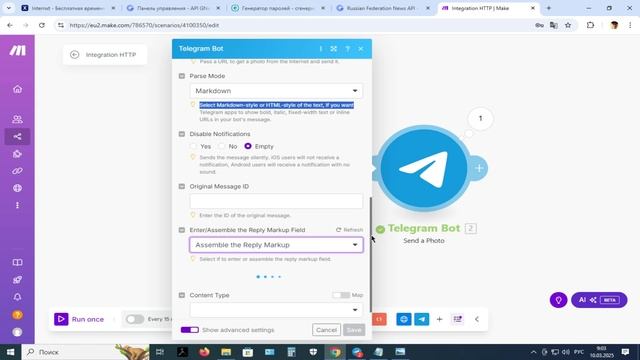Click the Make logo in the sidebar

[x=17, y=50]
